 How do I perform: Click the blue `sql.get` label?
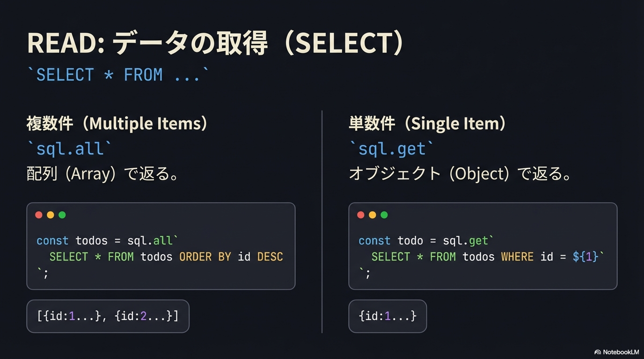(392, 149)
